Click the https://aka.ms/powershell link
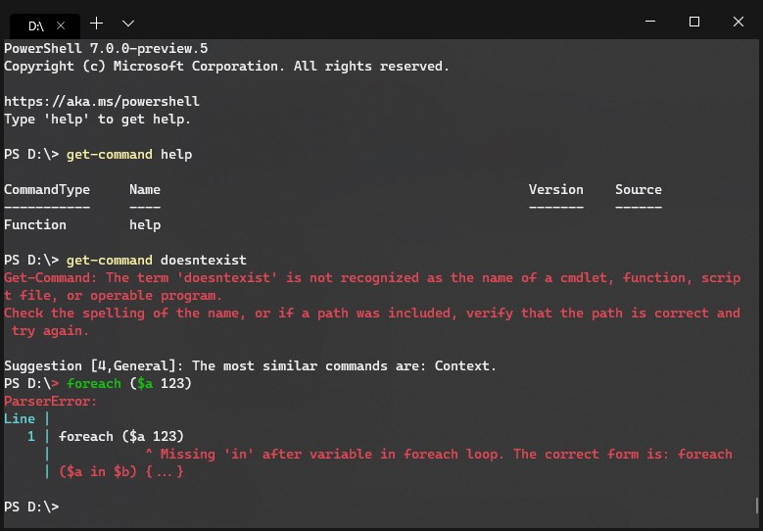Viewport: 763px width, 532px height. point(102,101)
